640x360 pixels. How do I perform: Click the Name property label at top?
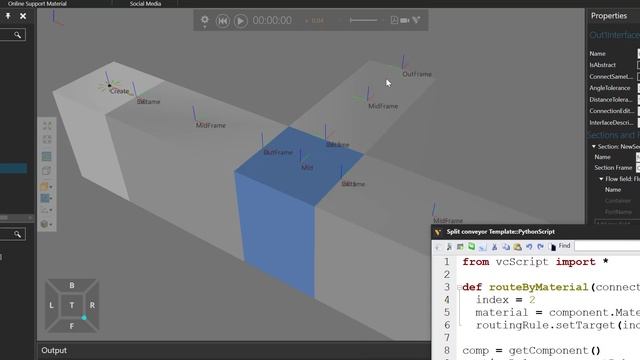pyautogui.click(x=597, y=53)
